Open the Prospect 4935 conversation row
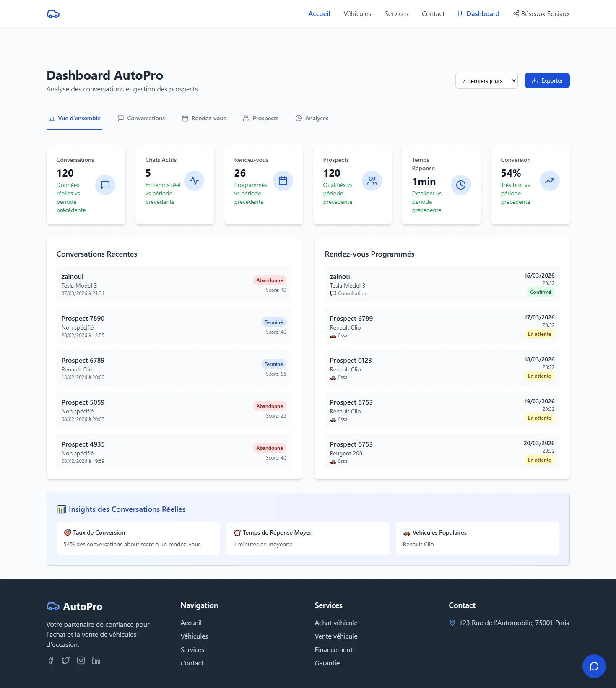This screenshot has height=688, width=616. pos(174,452)
